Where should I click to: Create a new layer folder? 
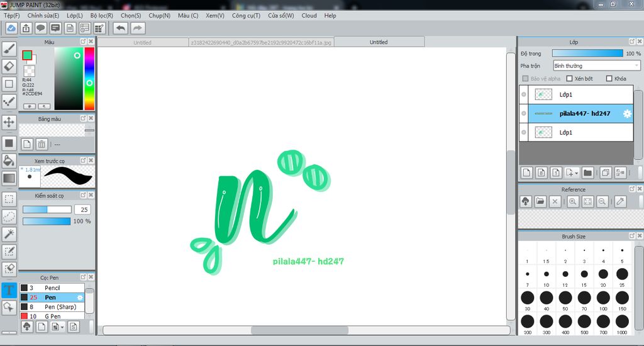[x=588, y=172]
